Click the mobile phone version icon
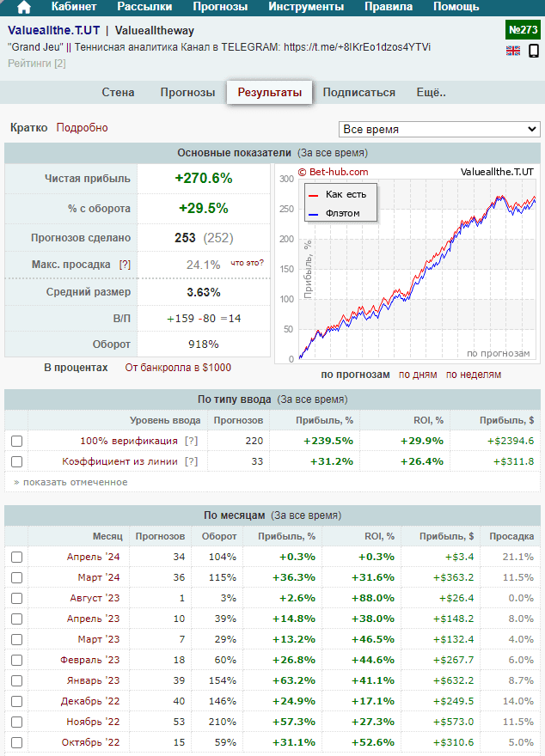The width and height of the screenshot is (545, 756). point(534,51)
